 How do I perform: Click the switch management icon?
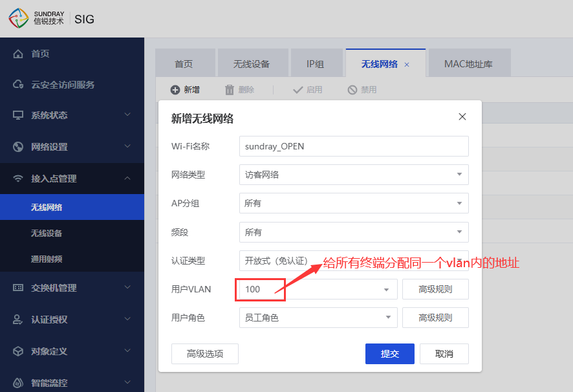click(x=18, y=288)
